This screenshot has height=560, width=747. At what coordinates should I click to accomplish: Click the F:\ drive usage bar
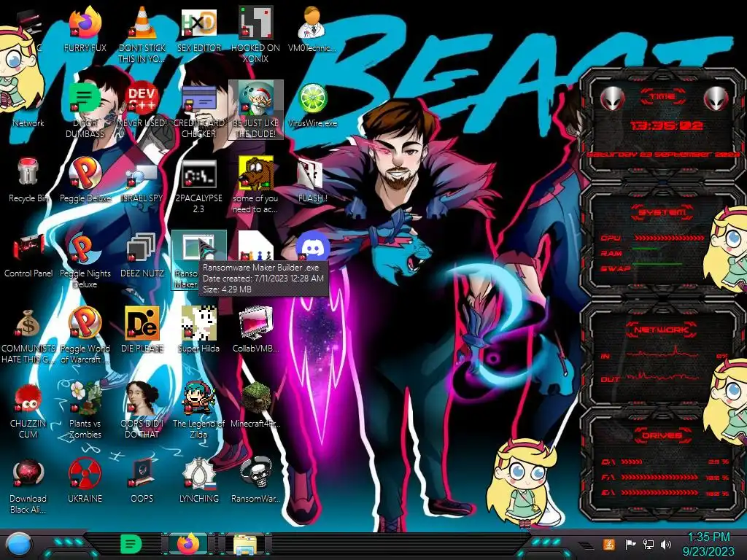(659, 477)
